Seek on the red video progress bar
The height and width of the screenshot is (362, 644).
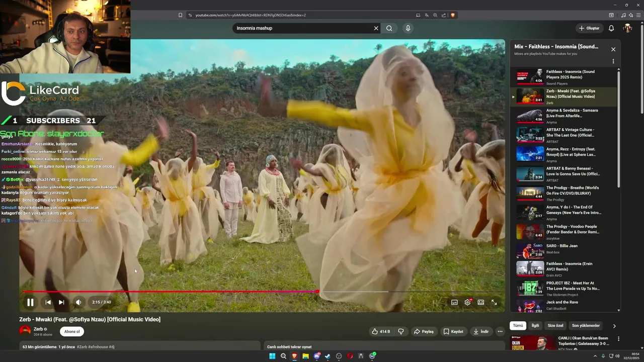(262, 292)
